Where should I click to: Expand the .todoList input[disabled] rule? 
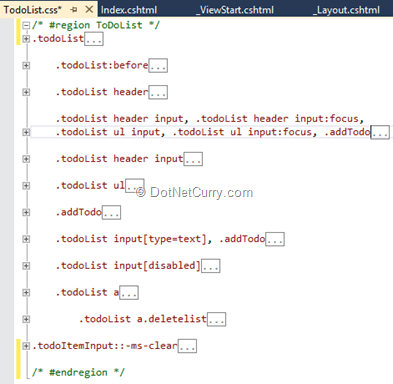point(26,266)
